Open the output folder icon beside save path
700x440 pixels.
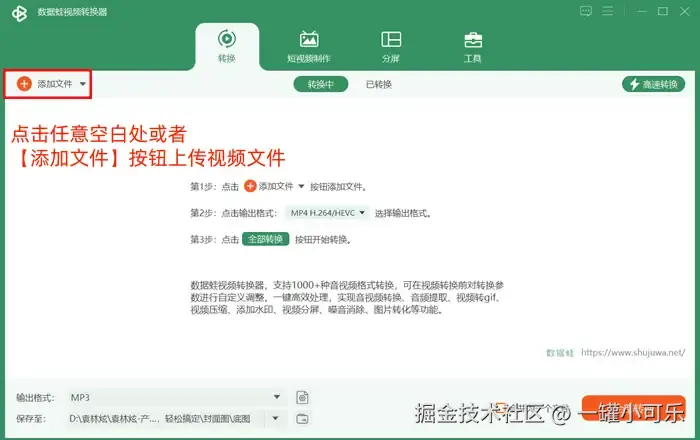pos(302,419)
